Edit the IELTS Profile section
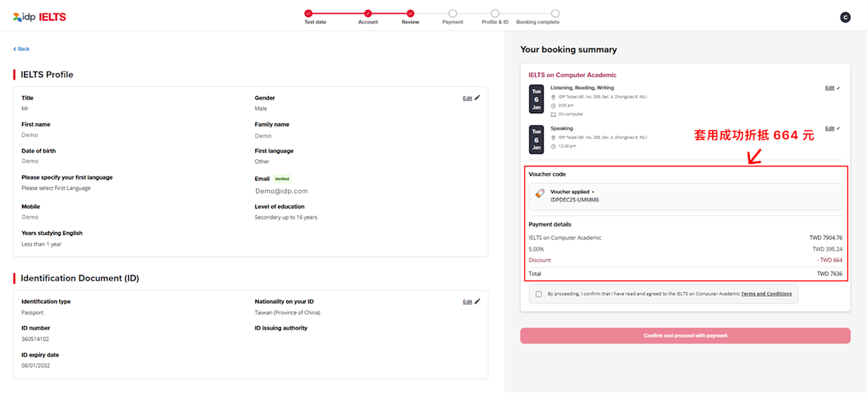The image size is (868, 393). (471, 98)
